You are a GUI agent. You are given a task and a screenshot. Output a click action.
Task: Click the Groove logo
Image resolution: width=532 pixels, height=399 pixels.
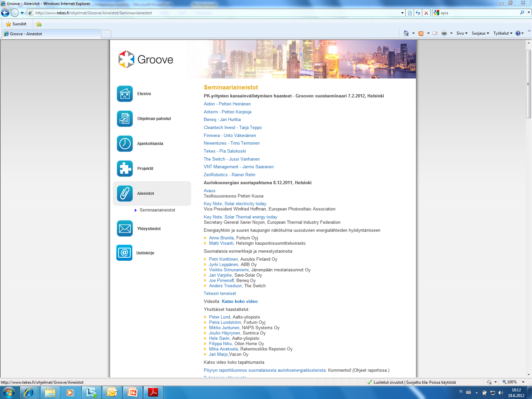coord(146,60)
